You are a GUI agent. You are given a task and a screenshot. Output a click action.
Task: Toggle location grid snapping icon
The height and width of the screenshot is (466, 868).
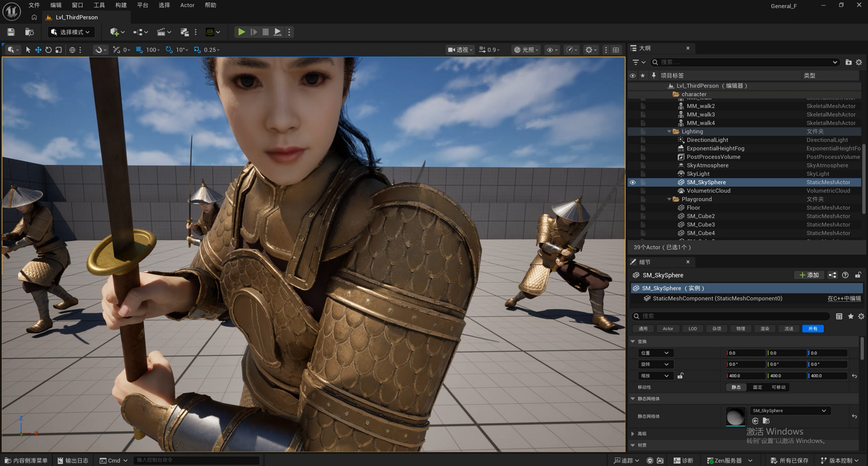point(139,50)
